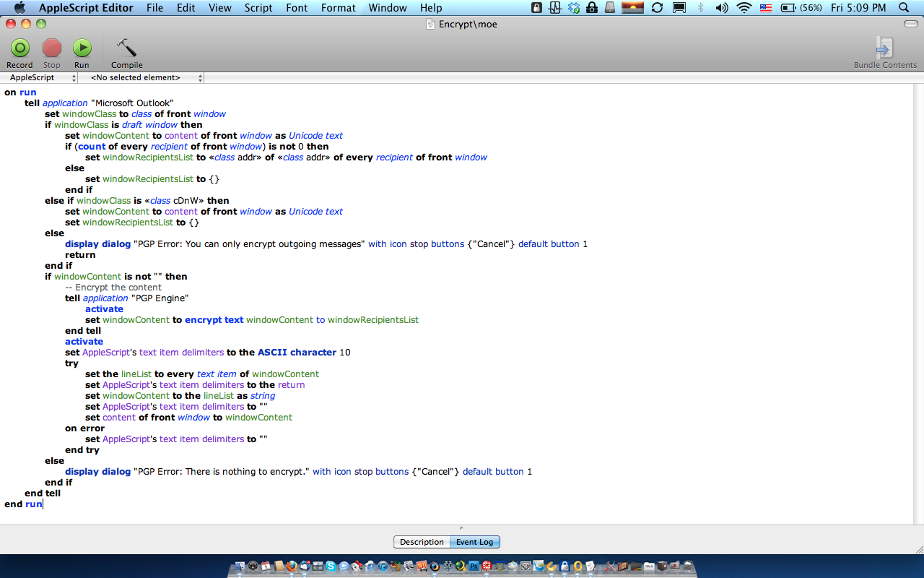
Task: Open the No selected element popup
Action: point(141,77)
